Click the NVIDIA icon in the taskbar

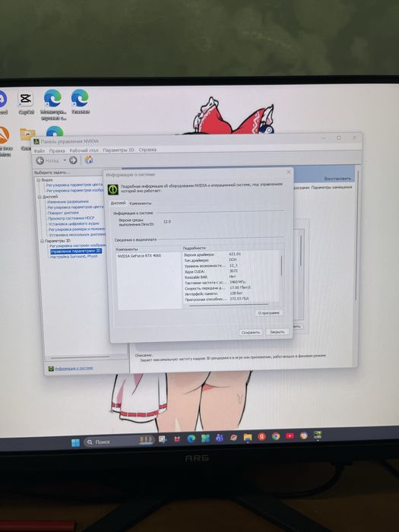click(318, 435)
